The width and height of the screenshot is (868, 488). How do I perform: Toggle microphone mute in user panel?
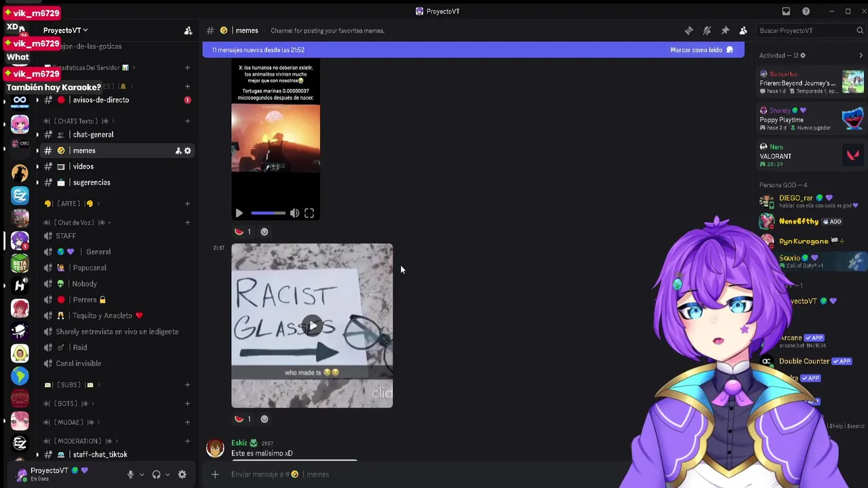click(130, 474)
